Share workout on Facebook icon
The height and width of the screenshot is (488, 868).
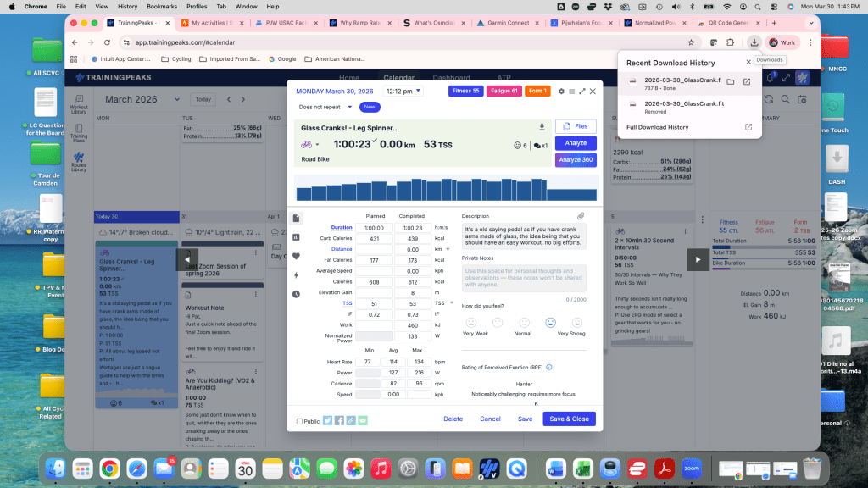coord(339,420)
